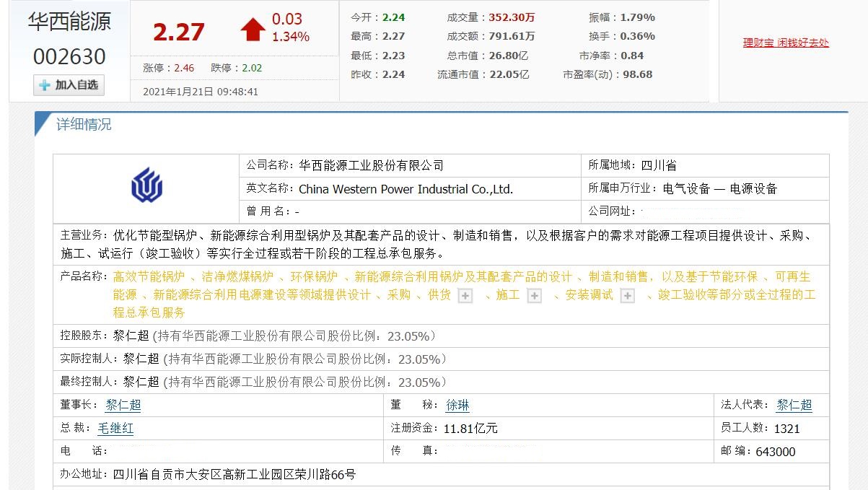Click the 总市值 value 26.80亿

(509, 56)
